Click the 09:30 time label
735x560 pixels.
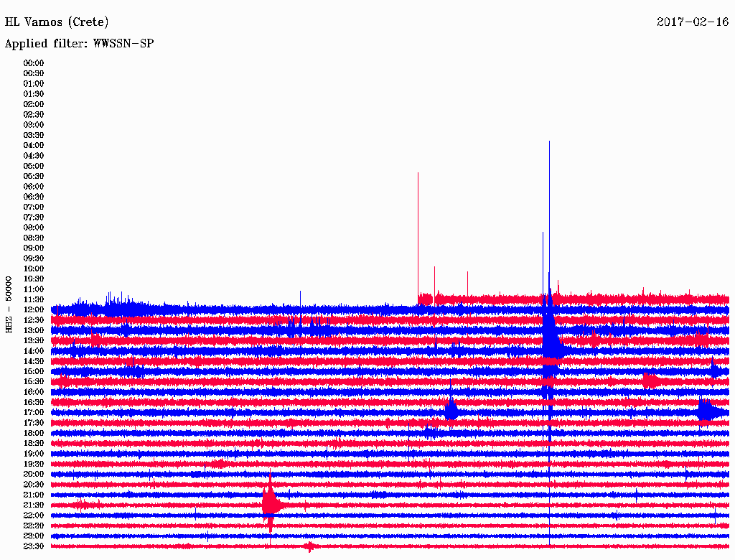click(x=34, y=258)
